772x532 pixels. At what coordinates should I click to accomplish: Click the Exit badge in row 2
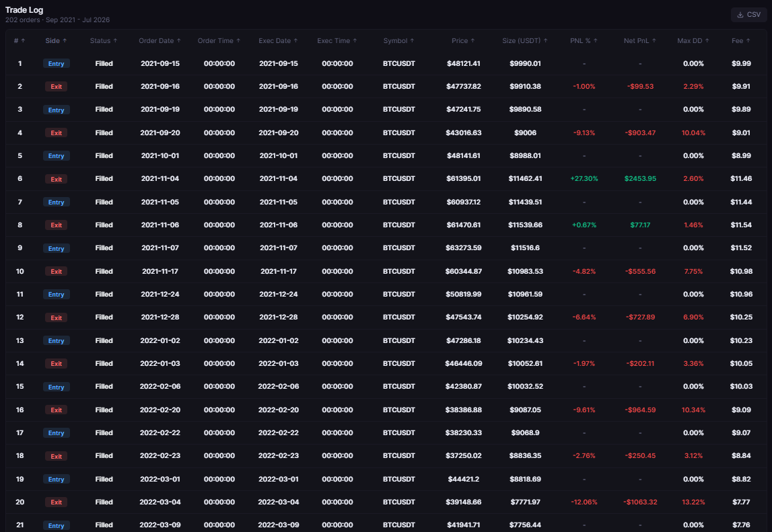[56, 87]
